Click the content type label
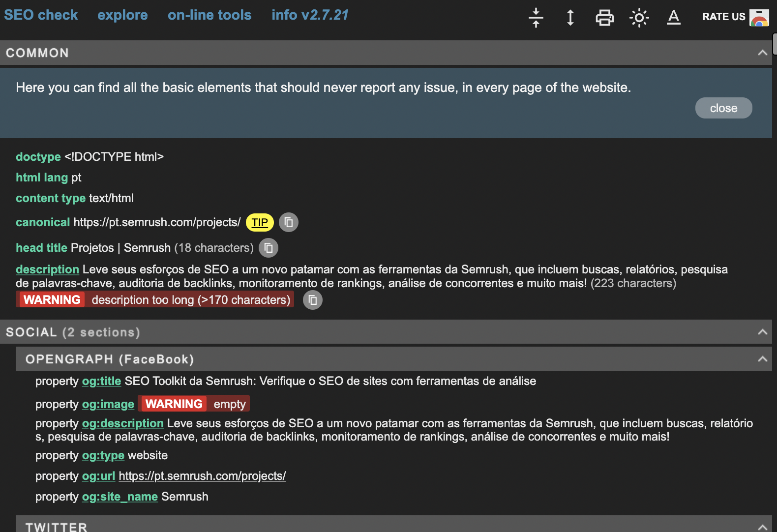The height and width of the screenshot is (532, 777). pos(51,198)
